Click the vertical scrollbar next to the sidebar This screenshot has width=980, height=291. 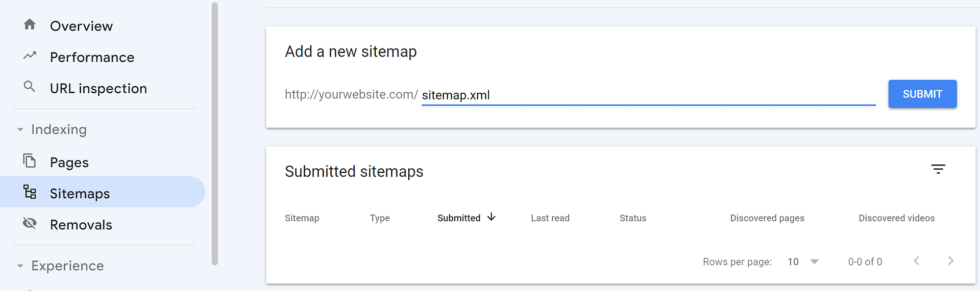(x=214, y=132)
